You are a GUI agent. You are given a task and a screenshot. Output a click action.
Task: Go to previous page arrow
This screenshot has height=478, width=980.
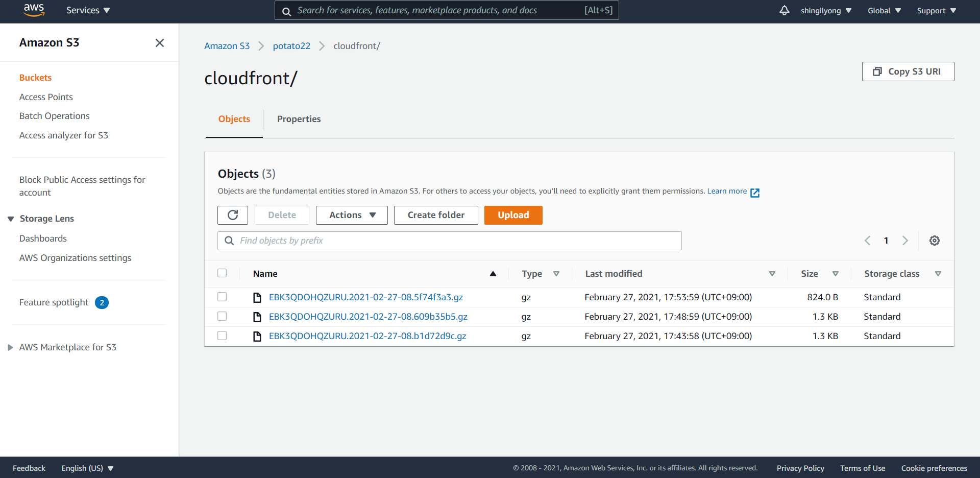pyautogui.click(x=867, y=241)
